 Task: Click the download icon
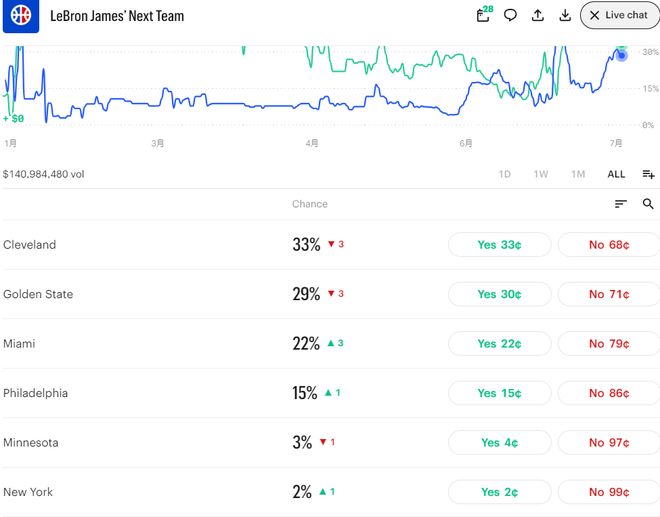[x=565, y=16]
